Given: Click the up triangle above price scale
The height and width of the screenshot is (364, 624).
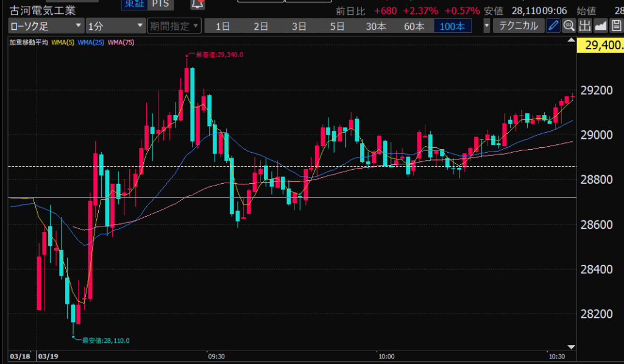Looking at the screenshot, I should [x=571, y=41].
